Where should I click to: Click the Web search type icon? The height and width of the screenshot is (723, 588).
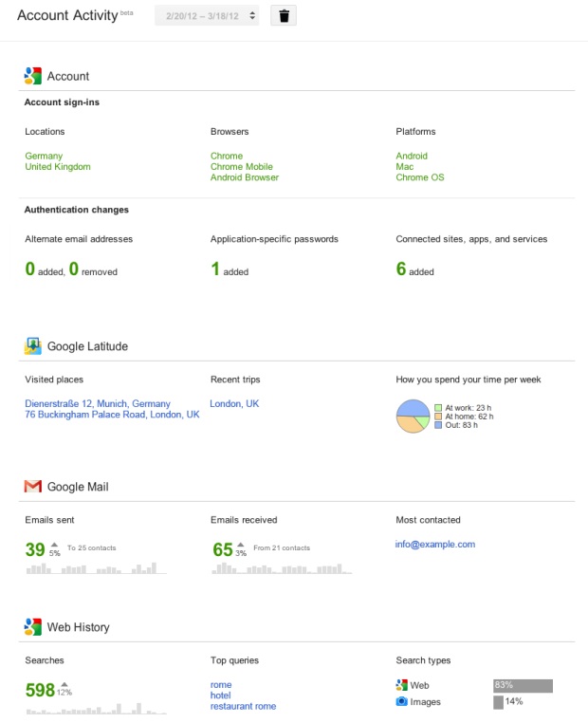(401, 685)
